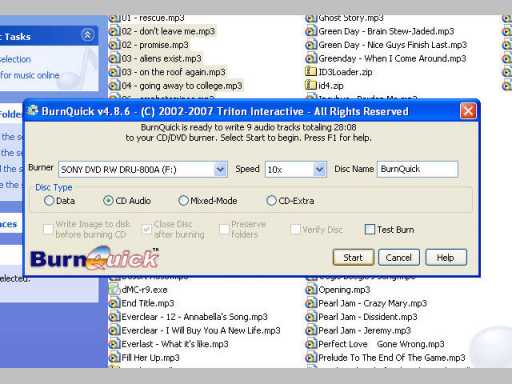The width and height of the screenshot is (512, 384).
Task: Select the file name 'id4.zip'
Action: [x=331, y=86]
